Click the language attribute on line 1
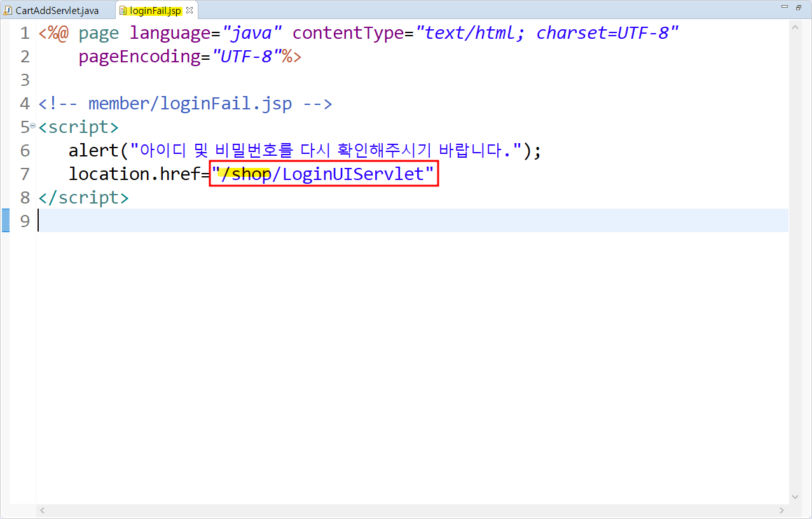The image size is (812, 519). (170, 33)
